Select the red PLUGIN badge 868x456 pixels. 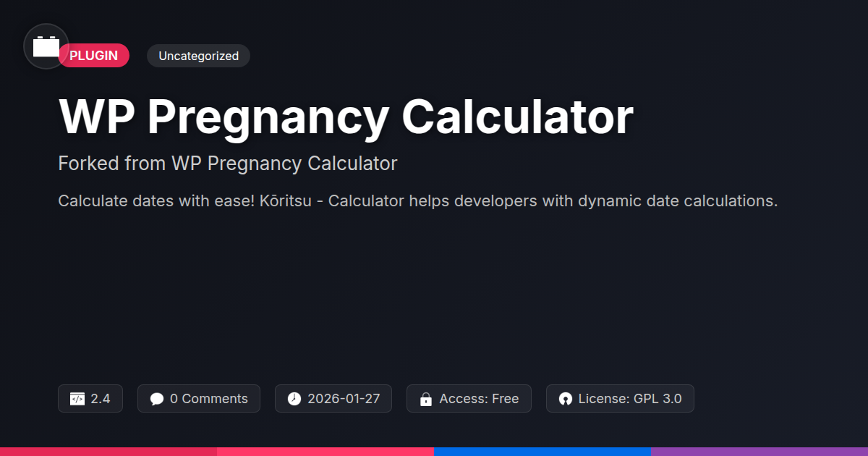pyautogui.click(x=94, y=56)
